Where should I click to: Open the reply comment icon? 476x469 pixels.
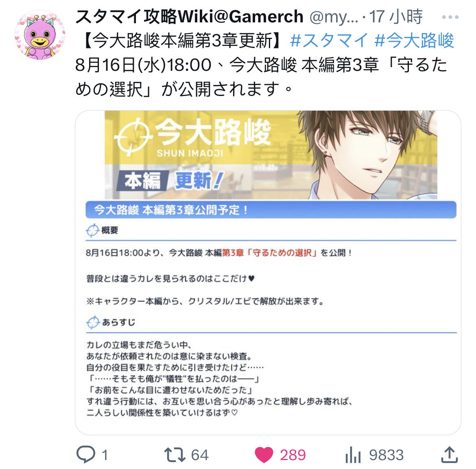pyautogui.click(x=85, y=454)
